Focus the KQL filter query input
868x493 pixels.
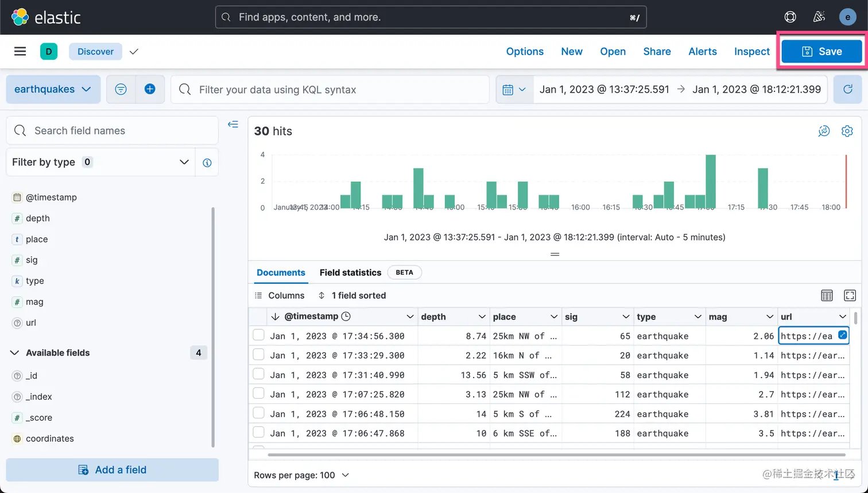click(330, 89)
